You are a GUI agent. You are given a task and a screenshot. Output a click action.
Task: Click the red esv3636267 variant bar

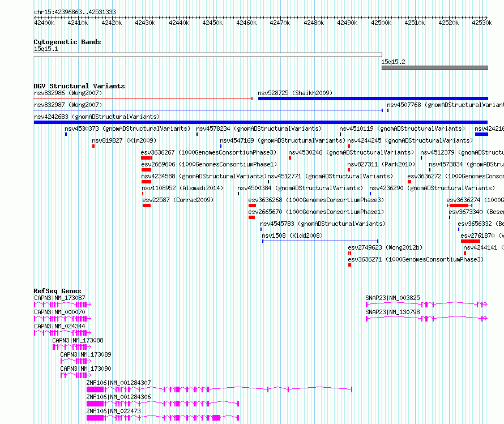[x=147, y=158]
